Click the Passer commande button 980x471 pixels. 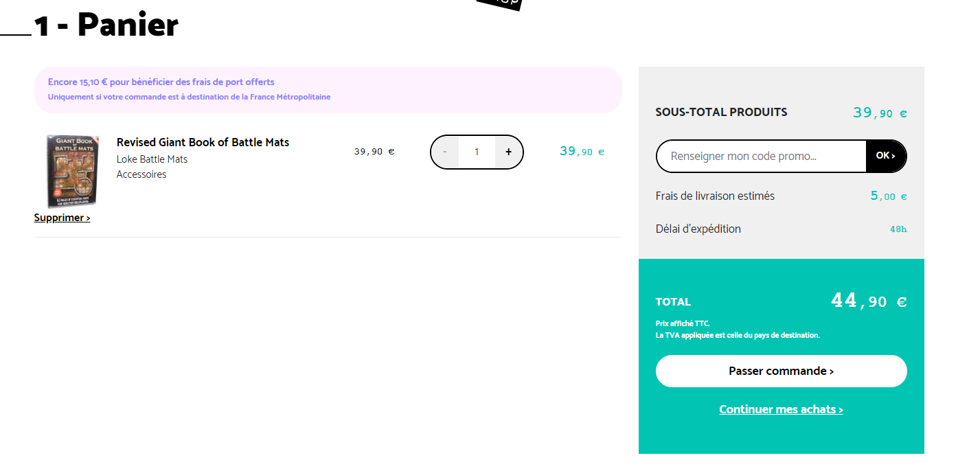point(781,371)
